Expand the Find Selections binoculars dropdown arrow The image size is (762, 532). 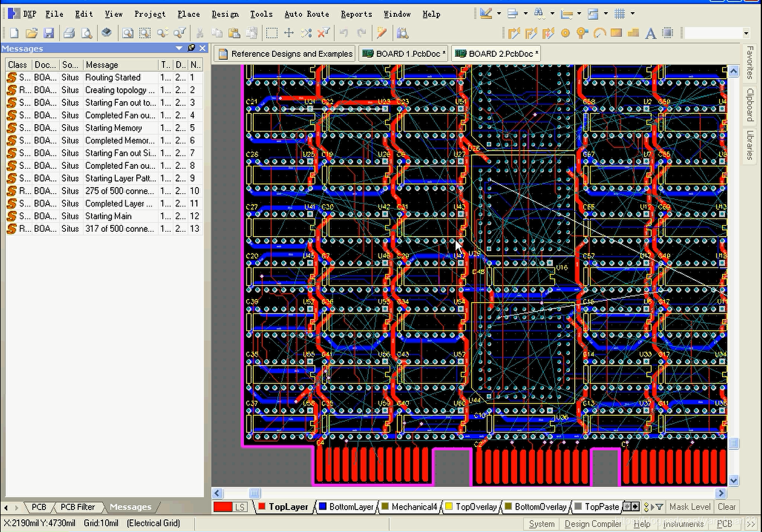point(552,13)
